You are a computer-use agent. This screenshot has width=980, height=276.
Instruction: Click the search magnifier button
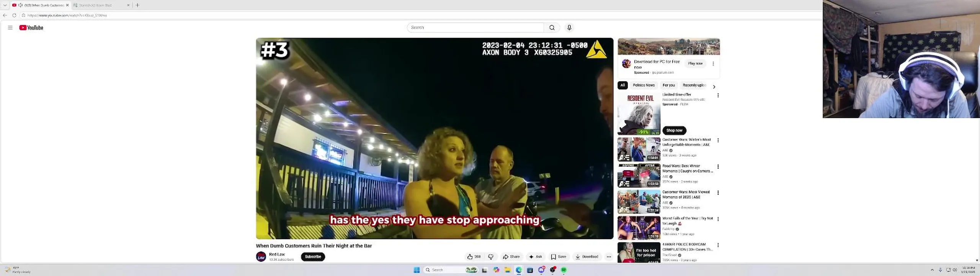(552, 28)
